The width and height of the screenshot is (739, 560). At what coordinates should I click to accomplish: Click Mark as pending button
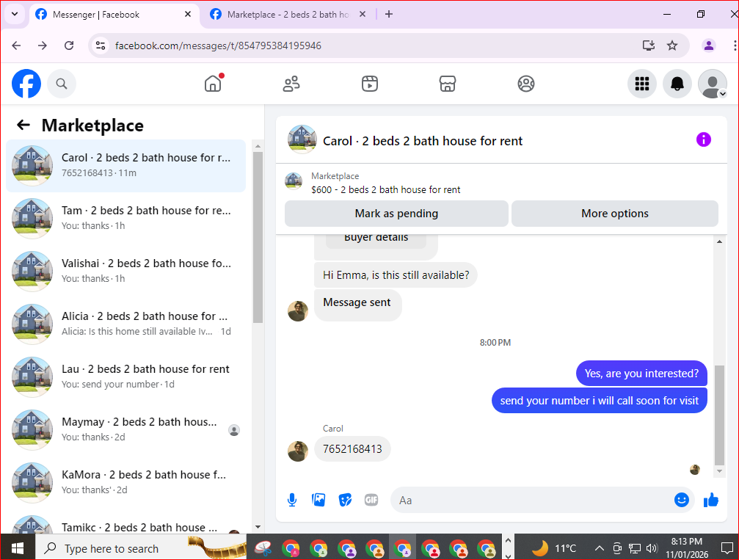click(396, 214)
